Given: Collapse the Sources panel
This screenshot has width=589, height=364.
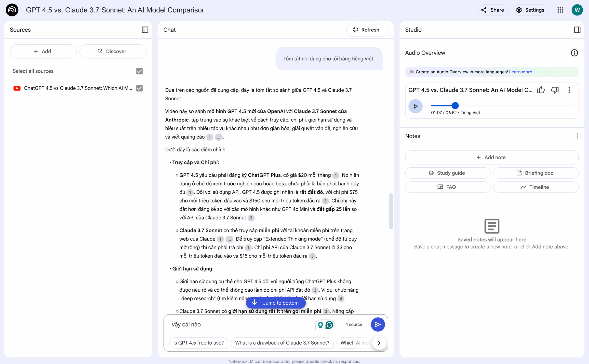Looking at the screenshot, I should [x=145, y=30].
